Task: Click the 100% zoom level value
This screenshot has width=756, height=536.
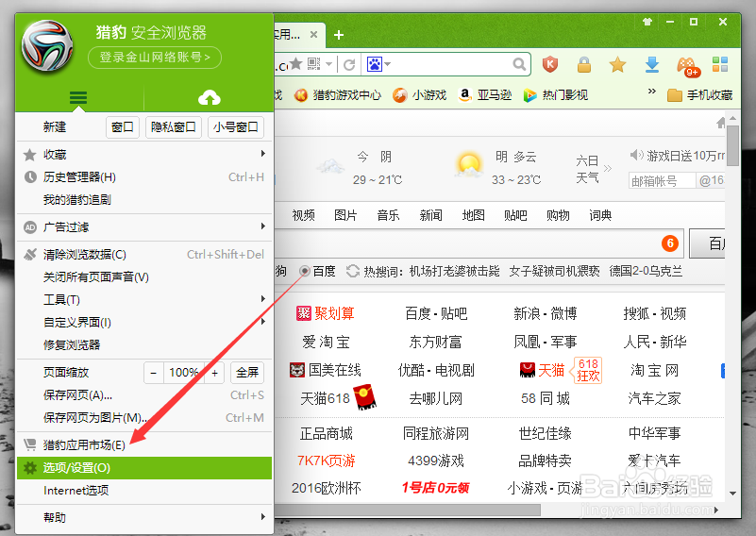Action: click(x=184, y=373)
